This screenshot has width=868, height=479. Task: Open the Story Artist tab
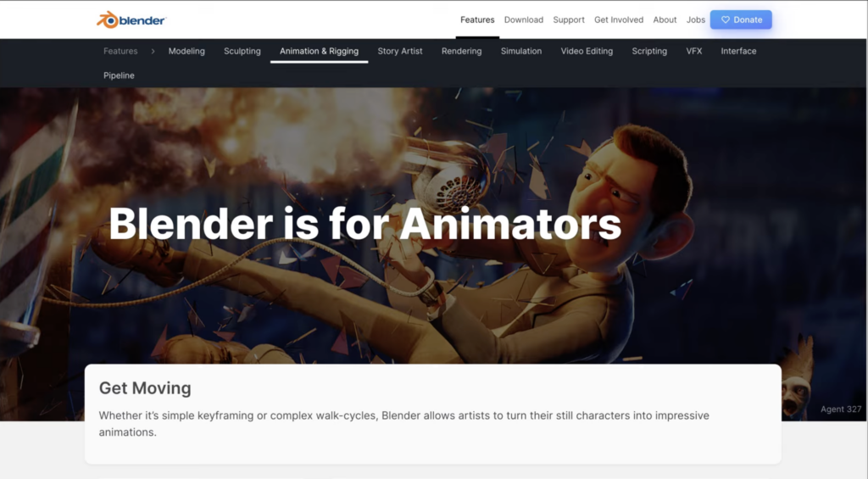click(x=400, y=51)
